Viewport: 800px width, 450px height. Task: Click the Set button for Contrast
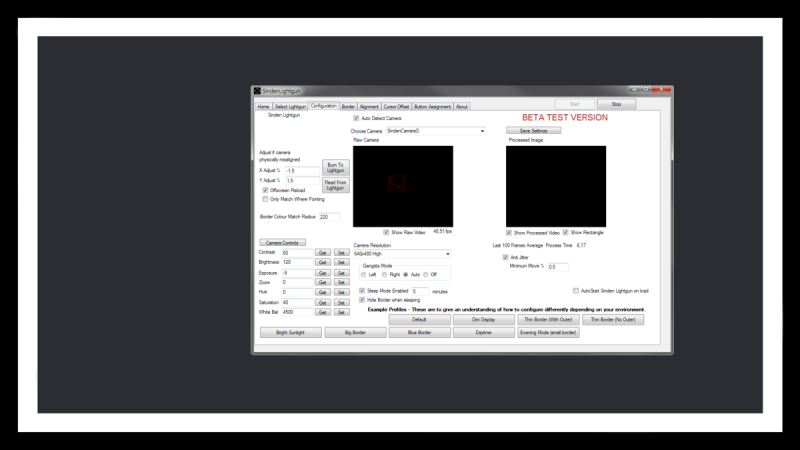pos(341,253)
